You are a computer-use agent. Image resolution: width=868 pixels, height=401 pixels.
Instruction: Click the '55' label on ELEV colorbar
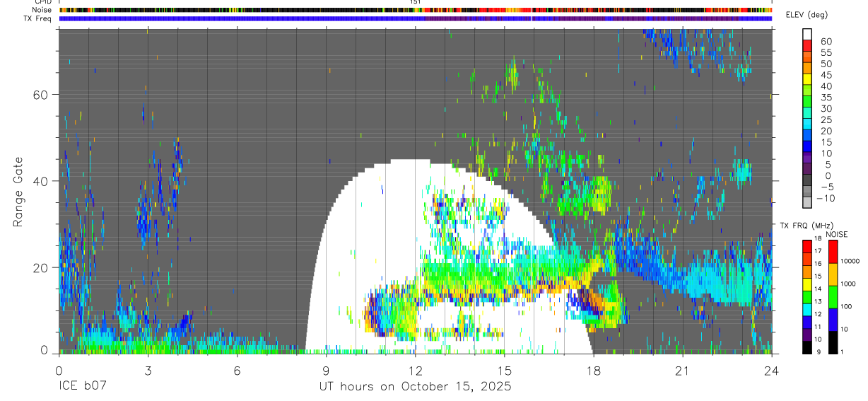point(826,52)
